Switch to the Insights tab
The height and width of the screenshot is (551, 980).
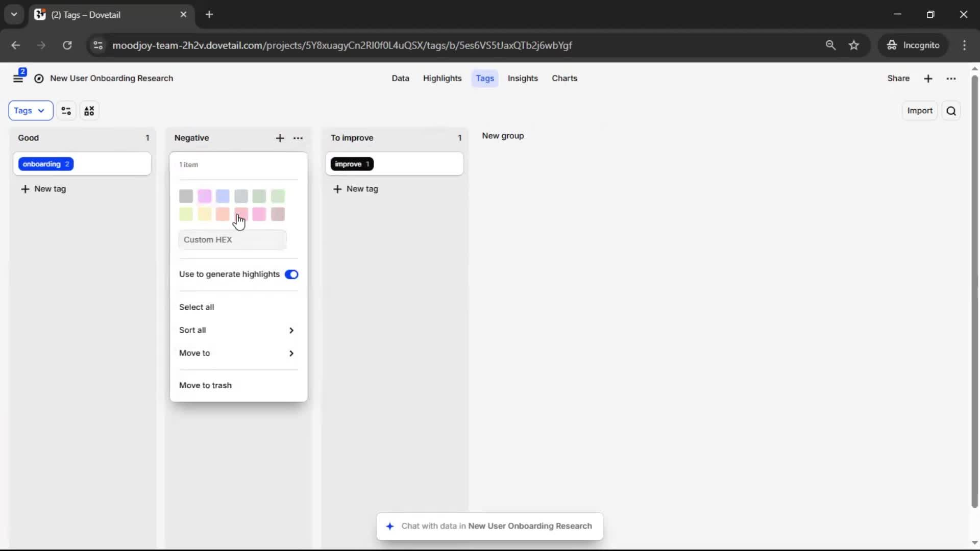[523, 78]
